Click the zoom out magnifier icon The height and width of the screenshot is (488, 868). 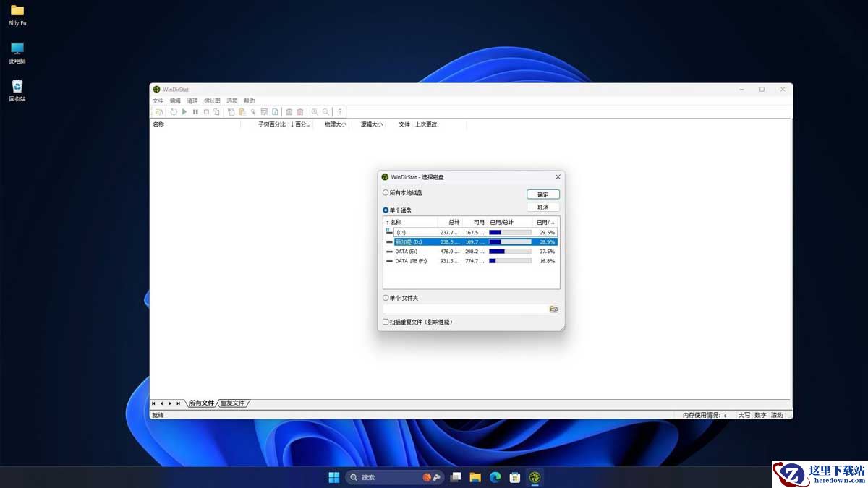325,112
